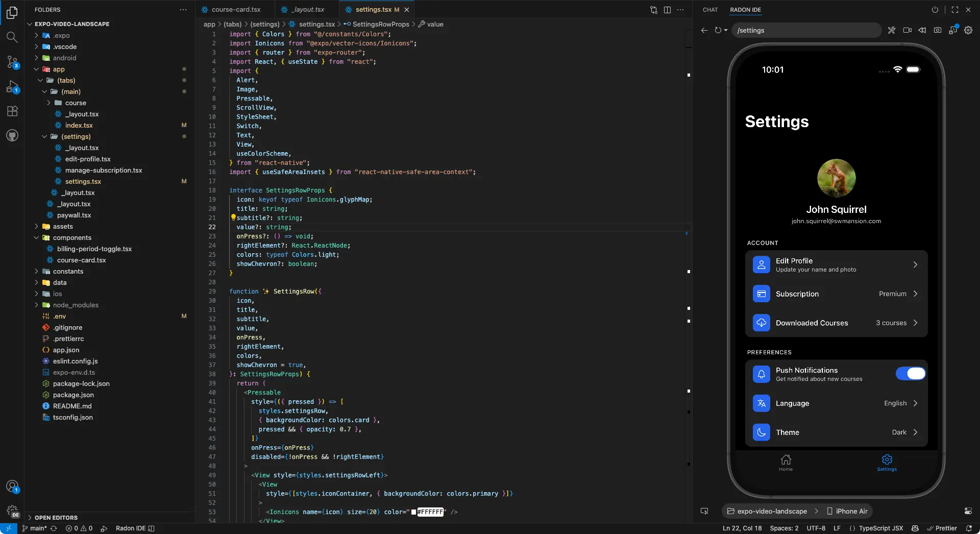Tap the Settings tab in phone preview
The height and width of the screenshot is (534, 980).
tap(887, 463)
